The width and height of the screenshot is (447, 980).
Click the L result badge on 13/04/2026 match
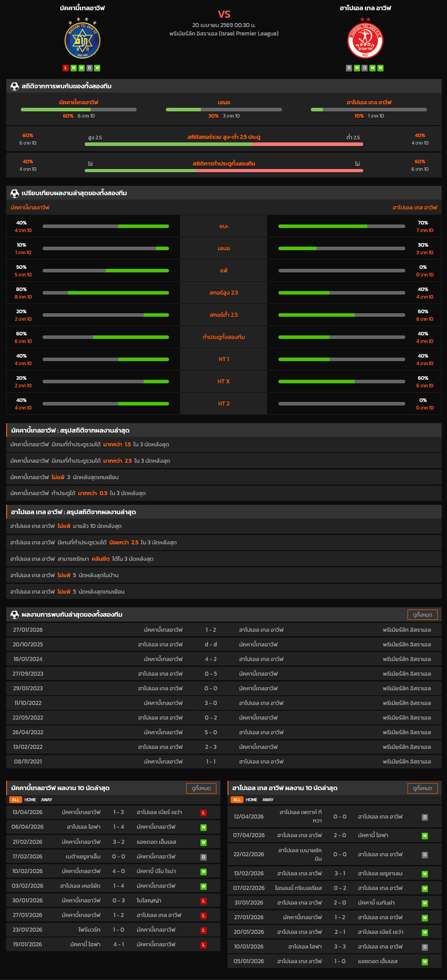(204, 813)
